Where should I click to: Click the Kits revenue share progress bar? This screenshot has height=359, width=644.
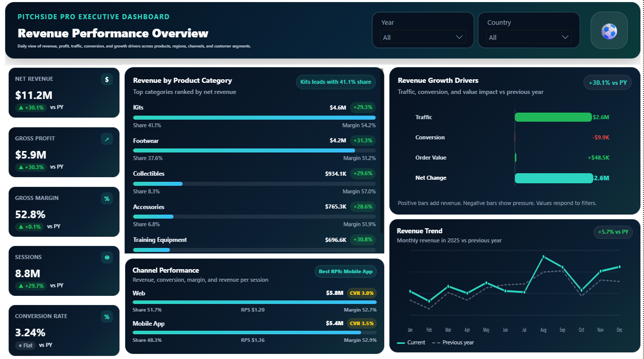[x=254, y=118]
